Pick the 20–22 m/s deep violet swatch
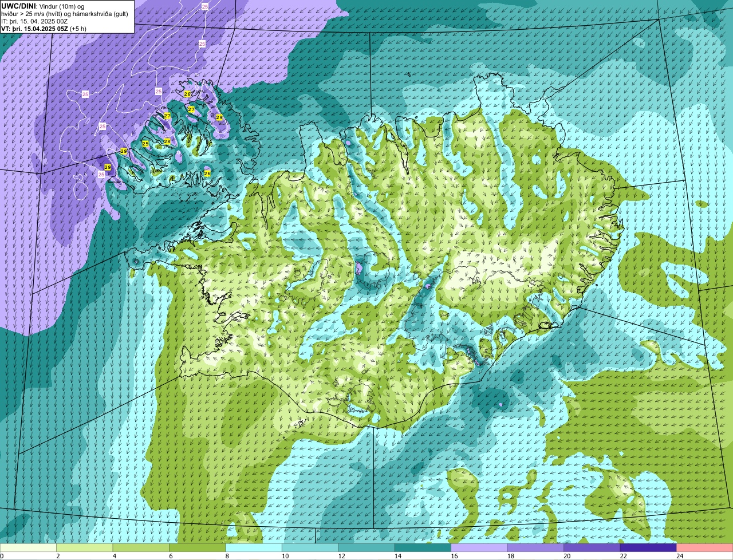Viewport: 733px width, 560px height. (592, 548)
